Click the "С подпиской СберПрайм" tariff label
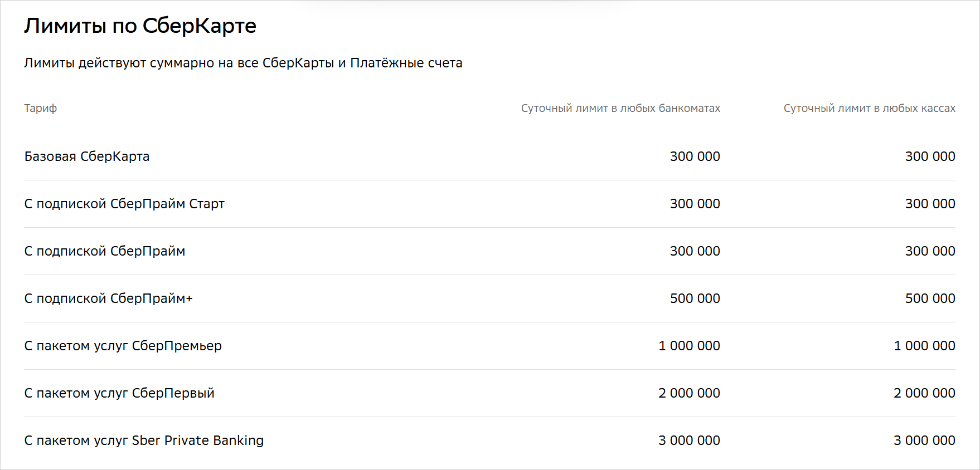This screenshot has height=470, width=980. tap(105, 251)
